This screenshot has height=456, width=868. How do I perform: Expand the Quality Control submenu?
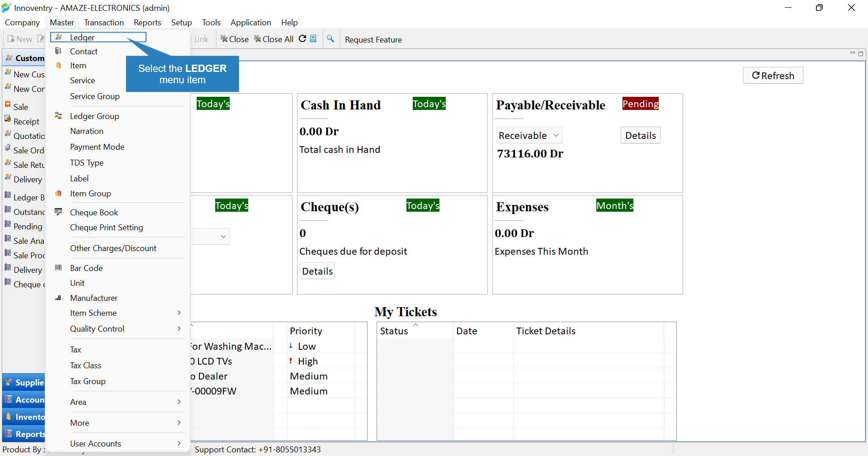[179, 328]
